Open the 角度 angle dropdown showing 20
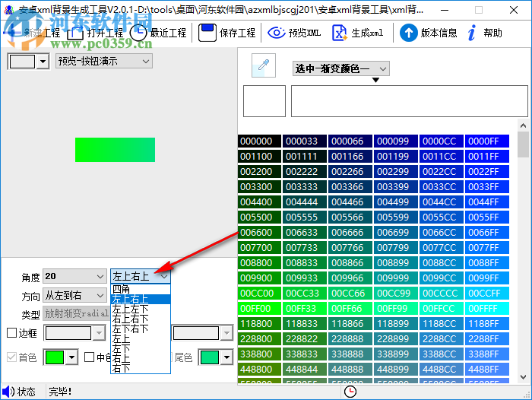 [74, 276]
